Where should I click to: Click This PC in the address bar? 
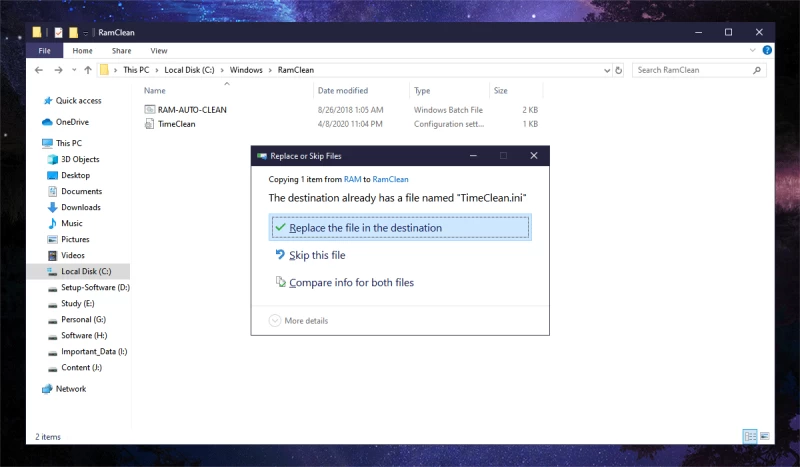(x=136, y=70)
